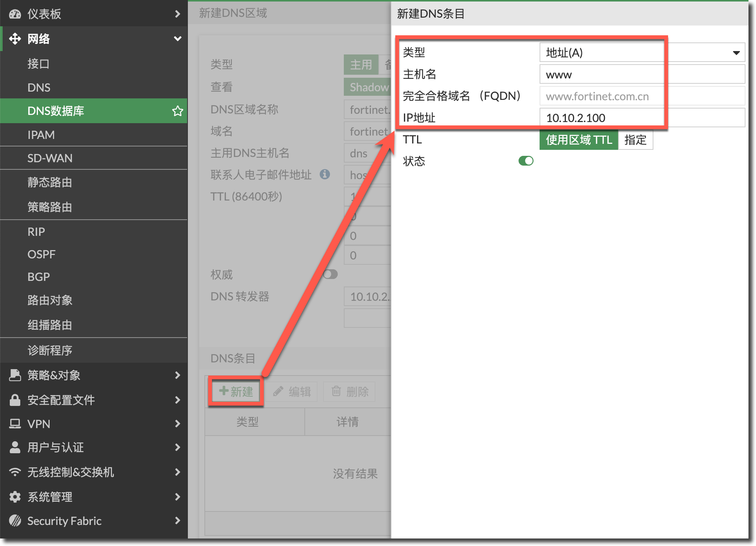Image resolution: width=756 pixels, height=546 pixels.
Task: Select the 指定 TTL option
Action: coord(635,140)
